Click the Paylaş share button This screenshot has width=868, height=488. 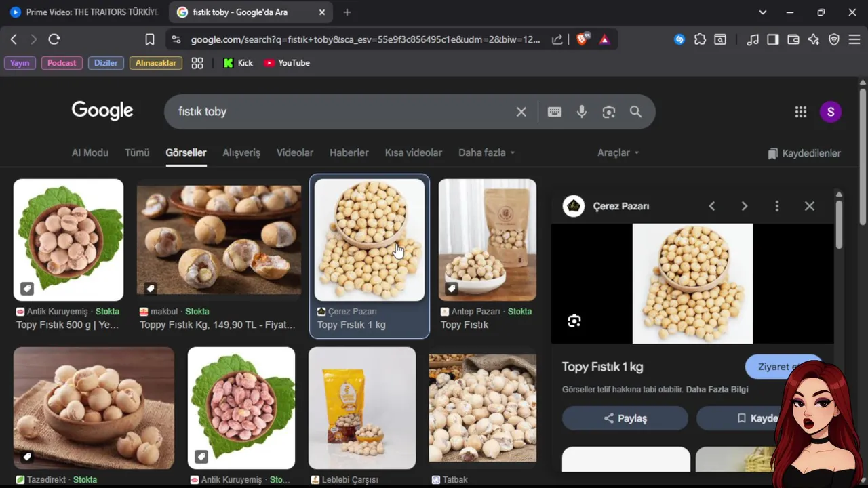625,418
